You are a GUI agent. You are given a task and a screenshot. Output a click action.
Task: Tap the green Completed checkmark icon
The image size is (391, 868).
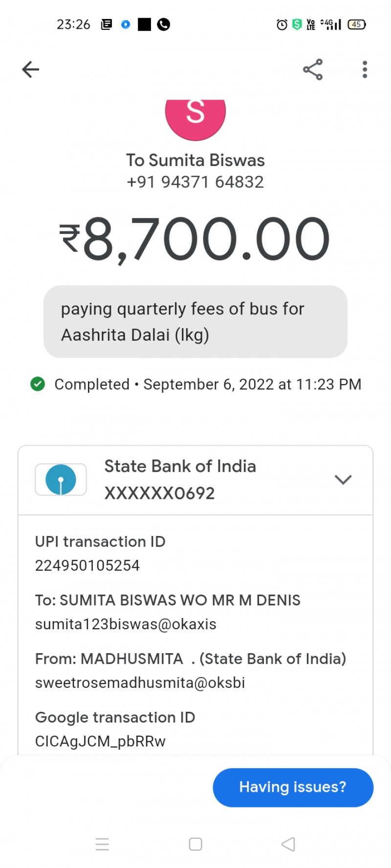38,384
